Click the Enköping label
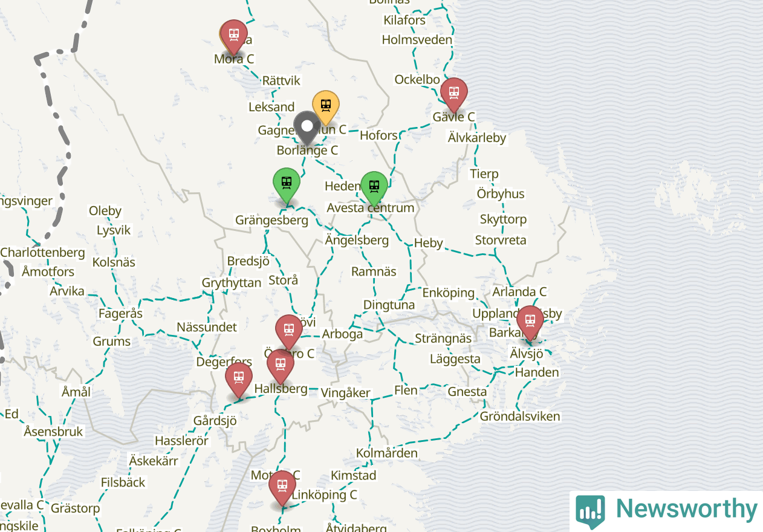 (x=449, y=293)
